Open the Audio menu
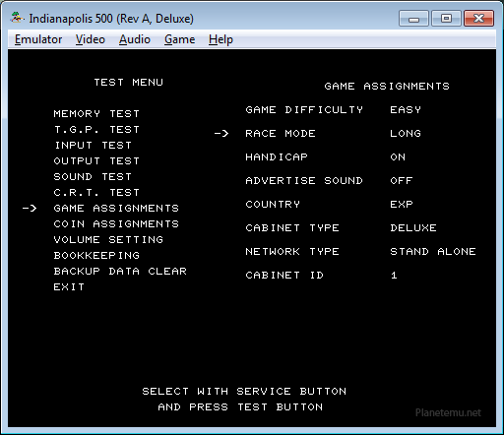504x435 pixels. point(135,39)
